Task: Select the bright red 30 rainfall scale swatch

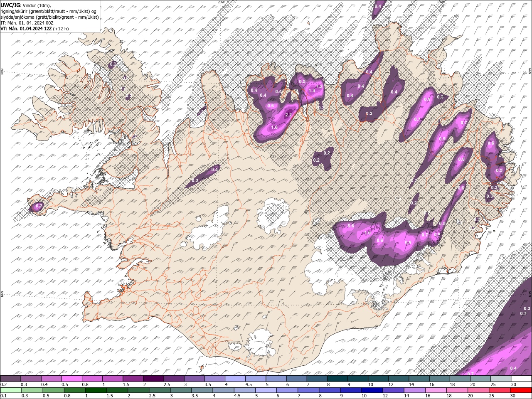Action: point(521,390)
